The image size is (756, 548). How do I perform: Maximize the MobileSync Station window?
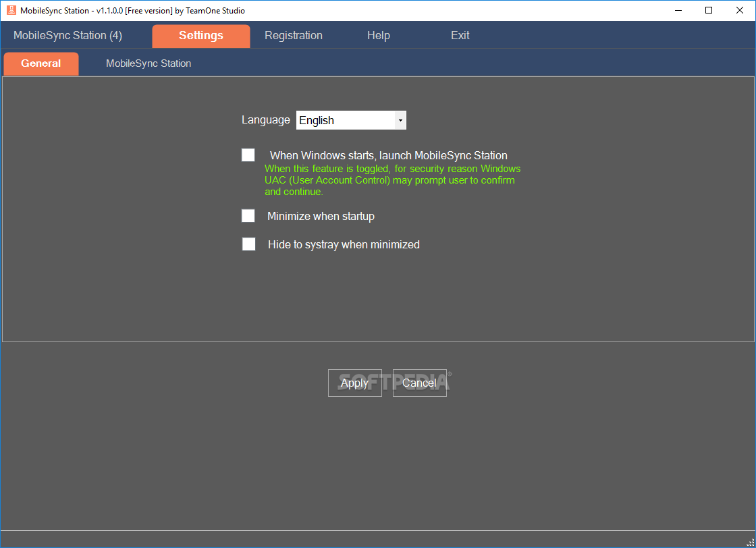(709, 10)
